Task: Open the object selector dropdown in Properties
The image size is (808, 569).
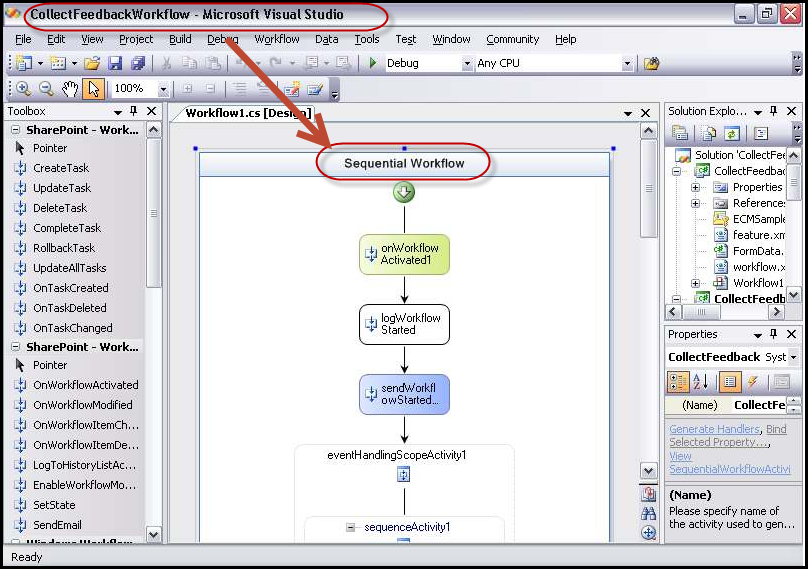Action: click(x=794, y=357)
